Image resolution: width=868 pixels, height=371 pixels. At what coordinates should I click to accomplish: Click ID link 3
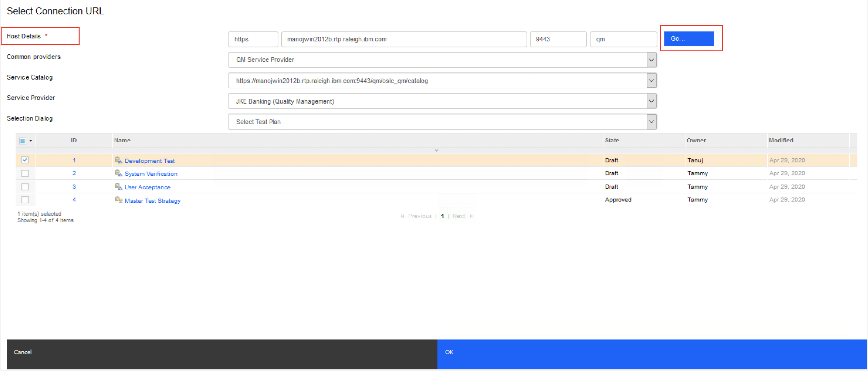(74, 186)
